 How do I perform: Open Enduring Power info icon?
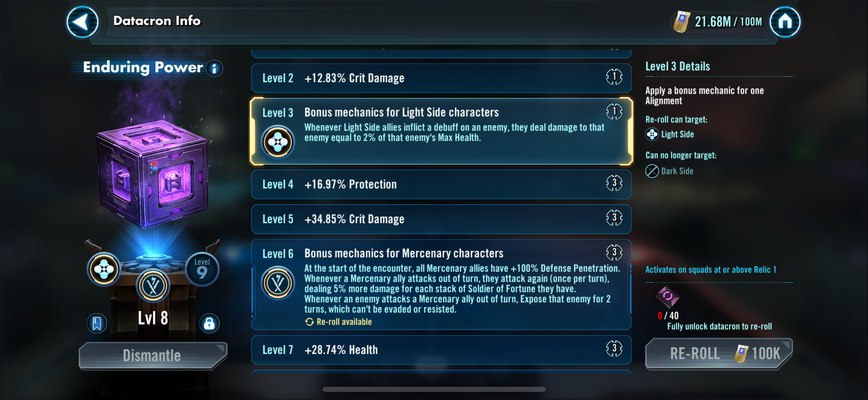(215, 69)
